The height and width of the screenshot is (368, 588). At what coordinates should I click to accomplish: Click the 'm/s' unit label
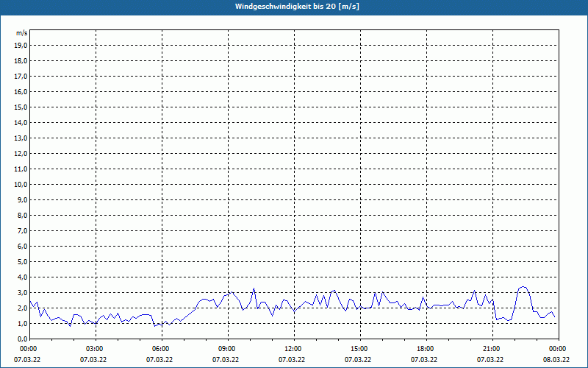[x=22, y=33]
